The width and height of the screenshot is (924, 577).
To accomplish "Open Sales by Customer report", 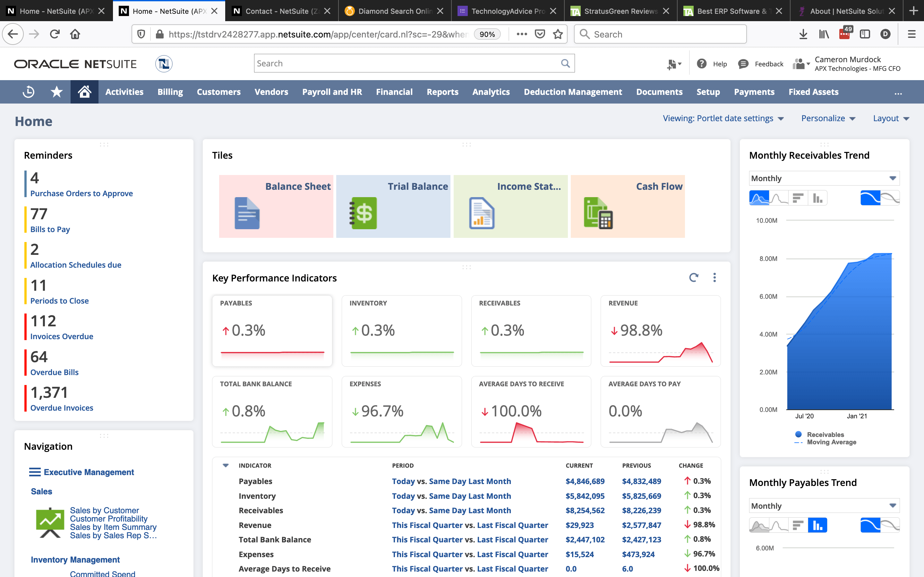I will (x=104, y=510).
